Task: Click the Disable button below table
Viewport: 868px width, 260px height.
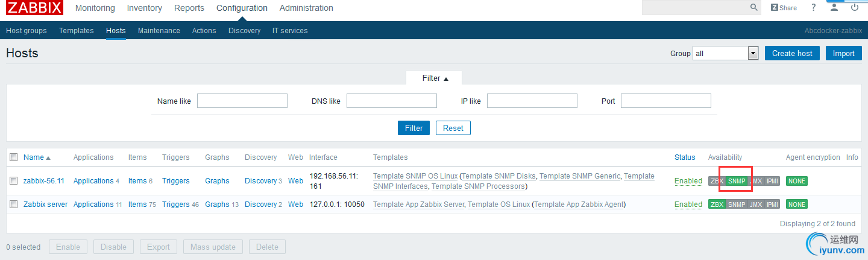Action: click(x=113, y=247)
